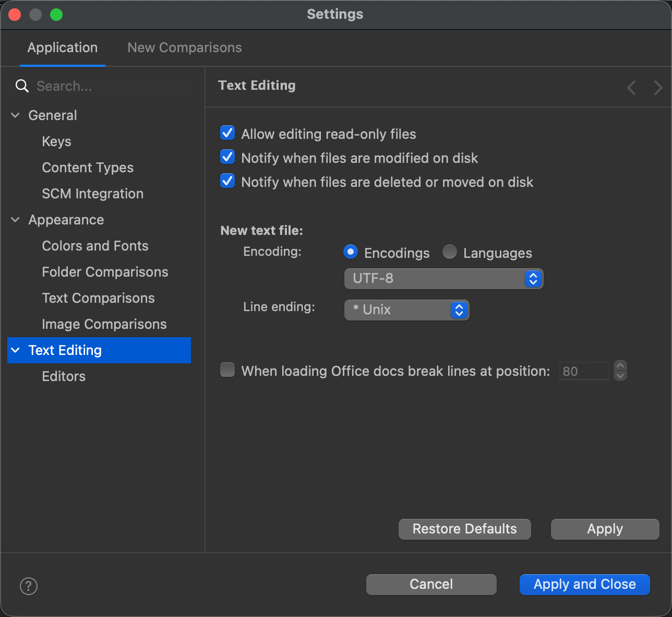
Task: Open the Unix line ending dropdown
Action: click(406, 310)
